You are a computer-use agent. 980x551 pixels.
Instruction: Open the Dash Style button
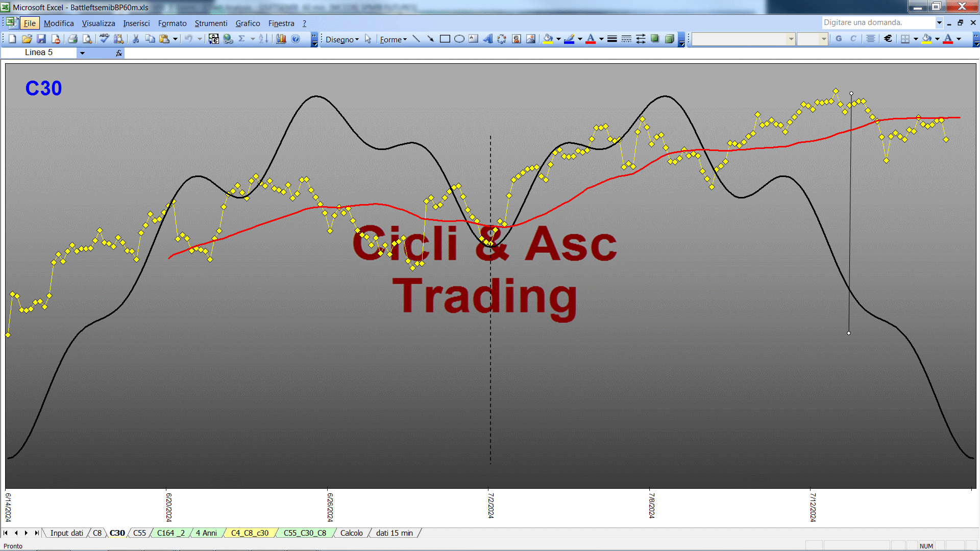[626, 39]
